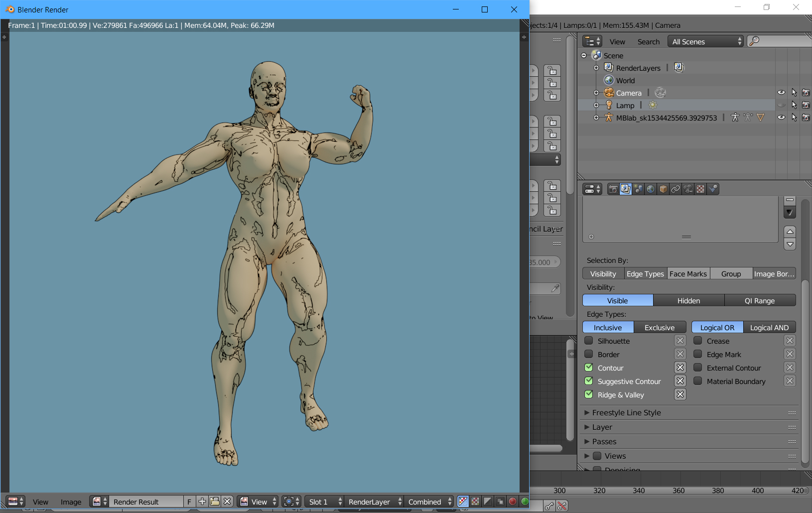Click the Camera row's render camera icon
This screenshot has width=812, height=513.
click(806, 93)
